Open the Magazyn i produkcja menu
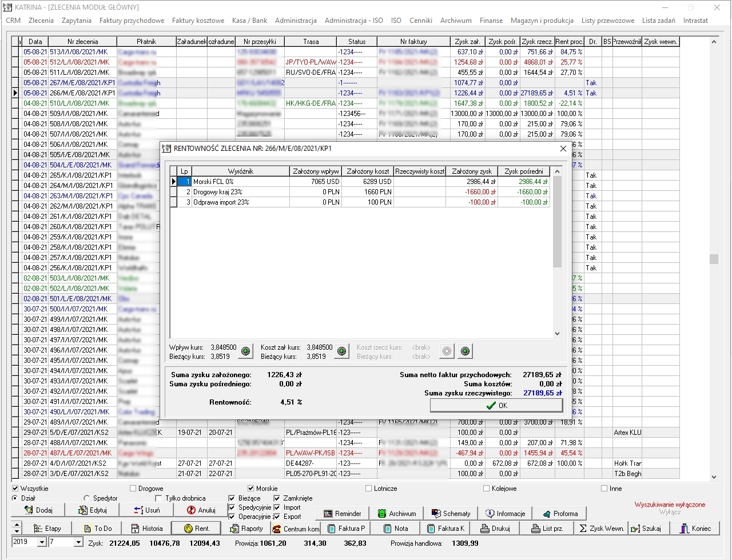The image size is (732, 560). pos(542,20)
